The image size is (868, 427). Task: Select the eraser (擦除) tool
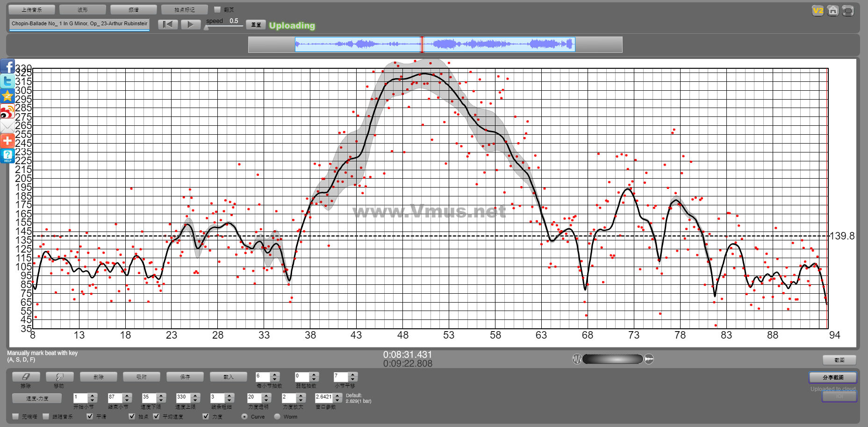(x=26, y=376)
